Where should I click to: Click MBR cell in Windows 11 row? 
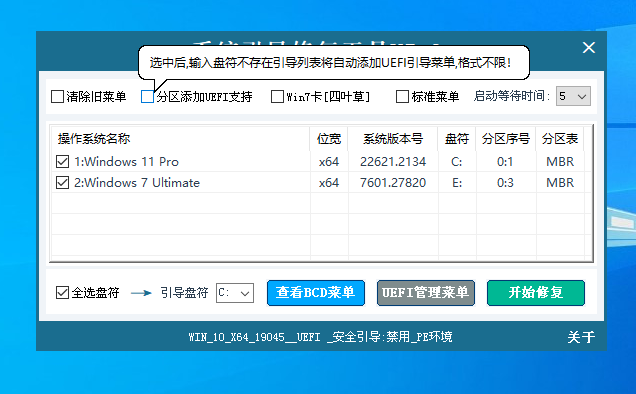(560, 161)
